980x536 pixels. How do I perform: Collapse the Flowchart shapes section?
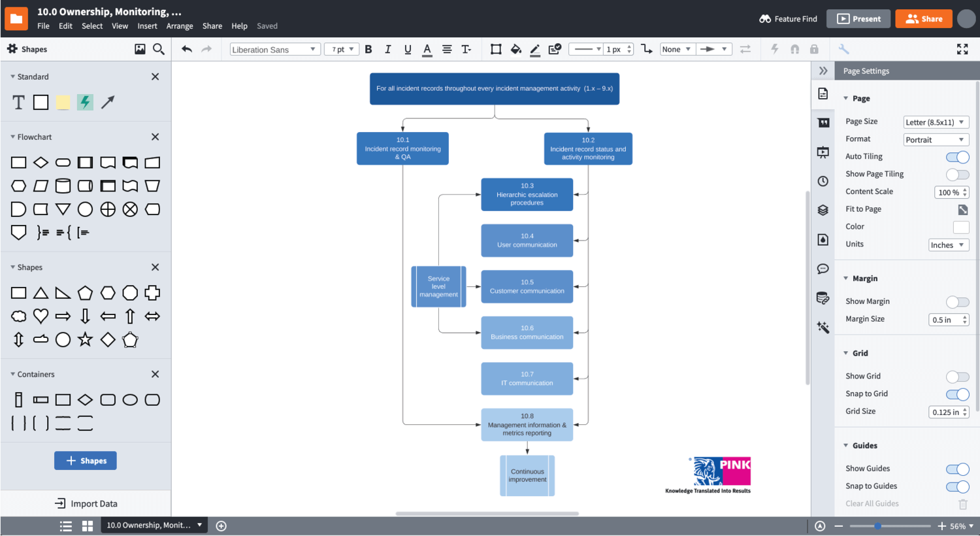click(x=13, y=137)
